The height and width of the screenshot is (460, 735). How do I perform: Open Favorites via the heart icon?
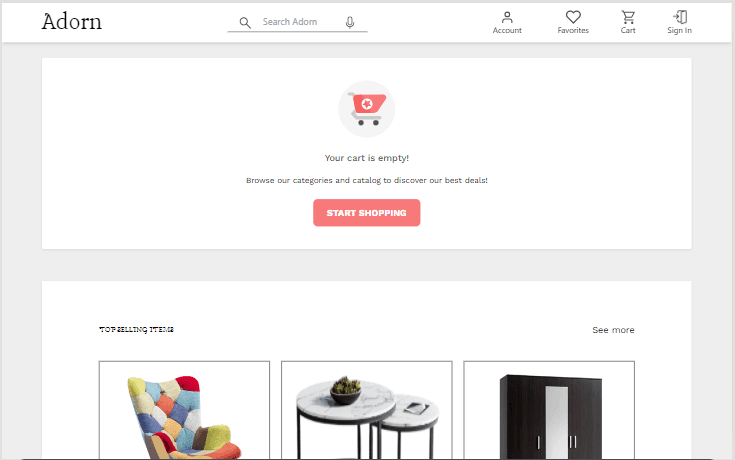pyautogui.click(x=573, y=17)
